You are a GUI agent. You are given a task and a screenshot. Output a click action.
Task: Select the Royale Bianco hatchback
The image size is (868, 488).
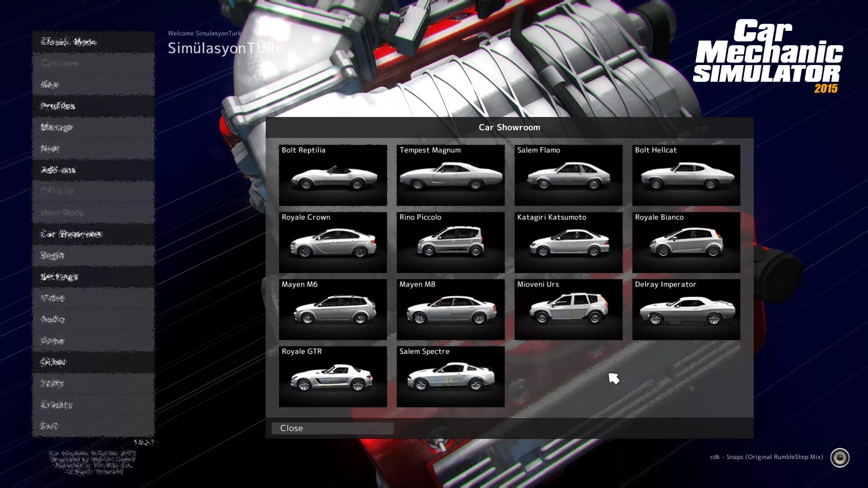click(686, 243)
